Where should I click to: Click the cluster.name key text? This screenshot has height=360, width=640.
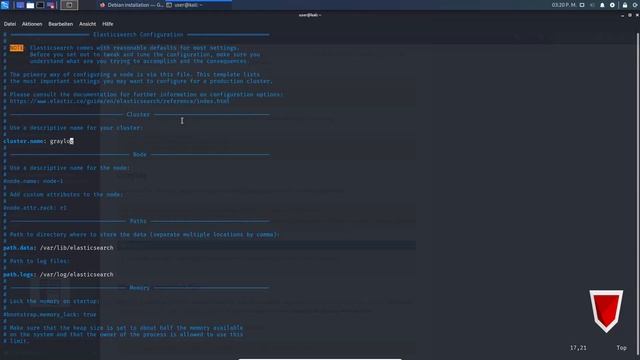(x=23, y=141)
